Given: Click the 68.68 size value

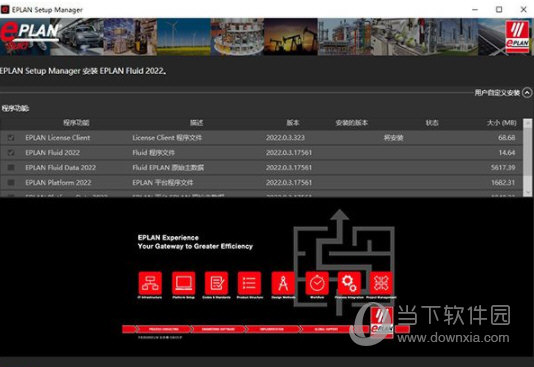Looking at the screenshot, I should click(x=506, y=138).
